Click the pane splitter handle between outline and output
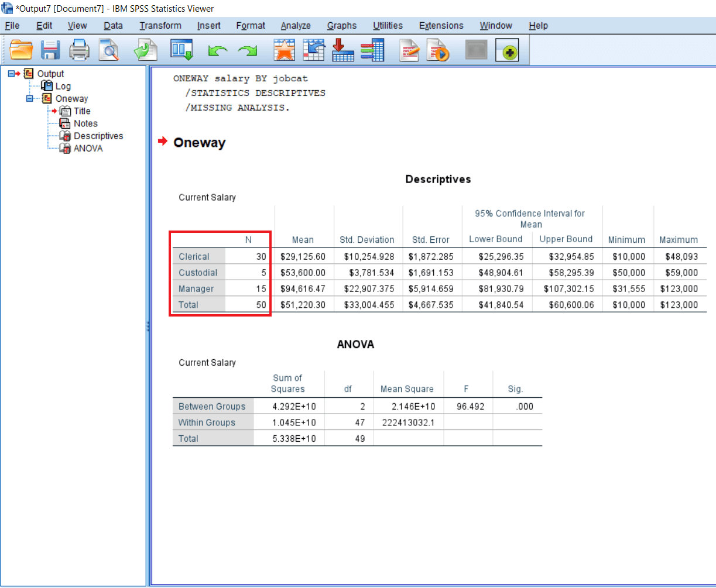This screenshot has width=716, height=588. pos(148,325)
